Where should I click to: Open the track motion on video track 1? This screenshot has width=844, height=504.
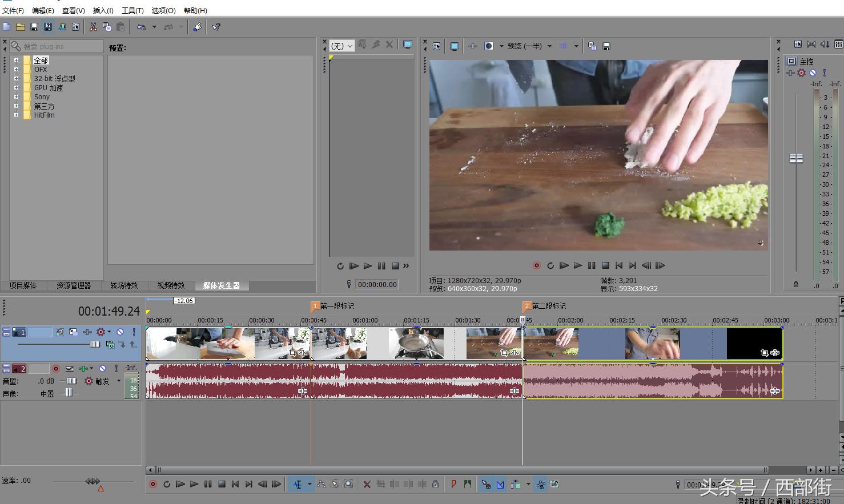(x=73, y=332)
